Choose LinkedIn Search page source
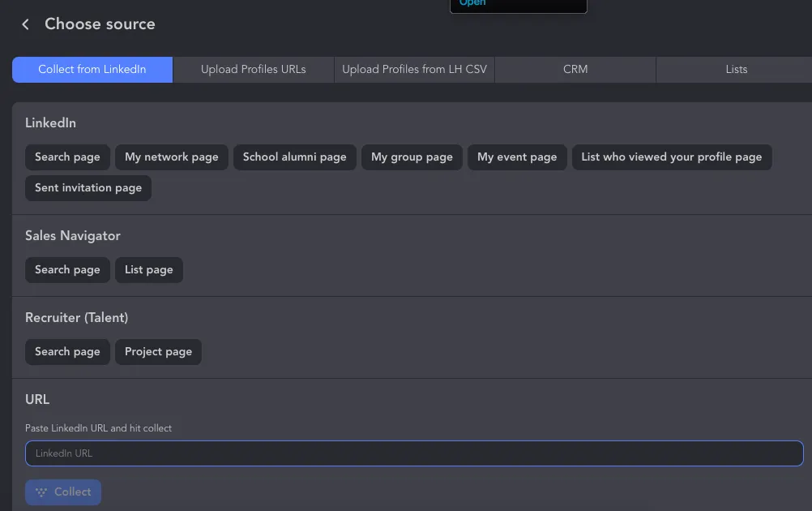 [67, 157]
